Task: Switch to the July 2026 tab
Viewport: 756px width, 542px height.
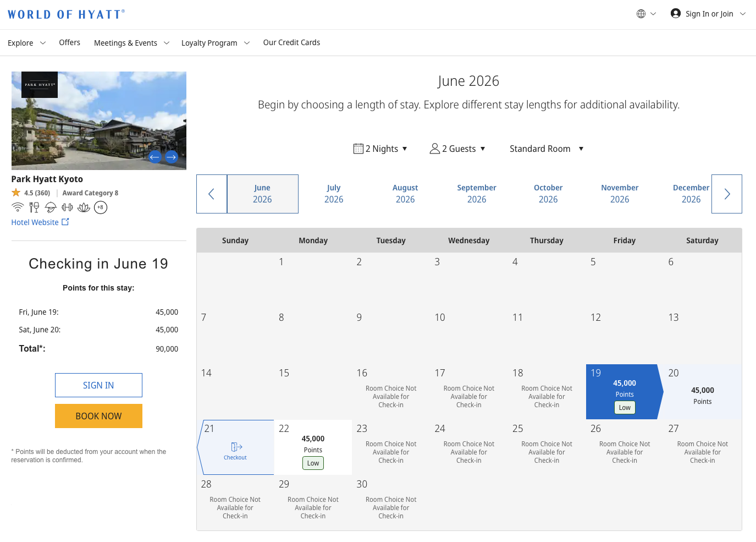Action: pyautogui.click(x=334, y=194)
